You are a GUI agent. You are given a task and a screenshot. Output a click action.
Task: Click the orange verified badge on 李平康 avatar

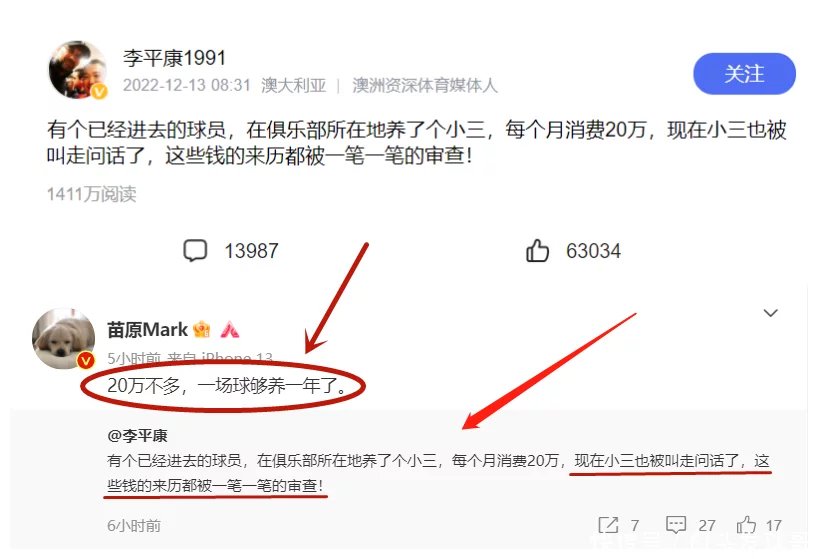[x=99, y=92]
